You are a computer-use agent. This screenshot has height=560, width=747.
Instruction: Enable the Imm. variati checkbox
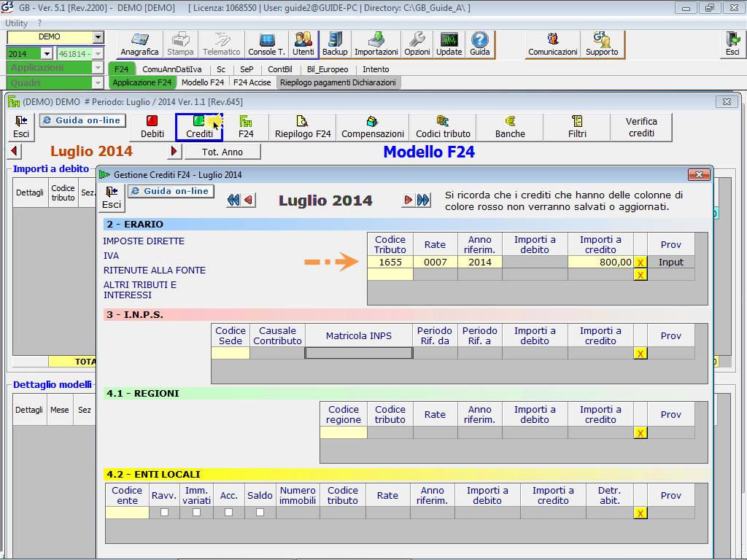tap(196, 513)
